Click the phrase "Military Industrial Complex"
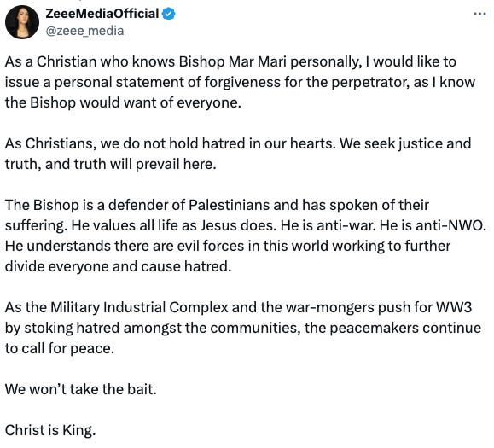Image resolution: width=494 pixels, height=448 pixels. [139, 307]
